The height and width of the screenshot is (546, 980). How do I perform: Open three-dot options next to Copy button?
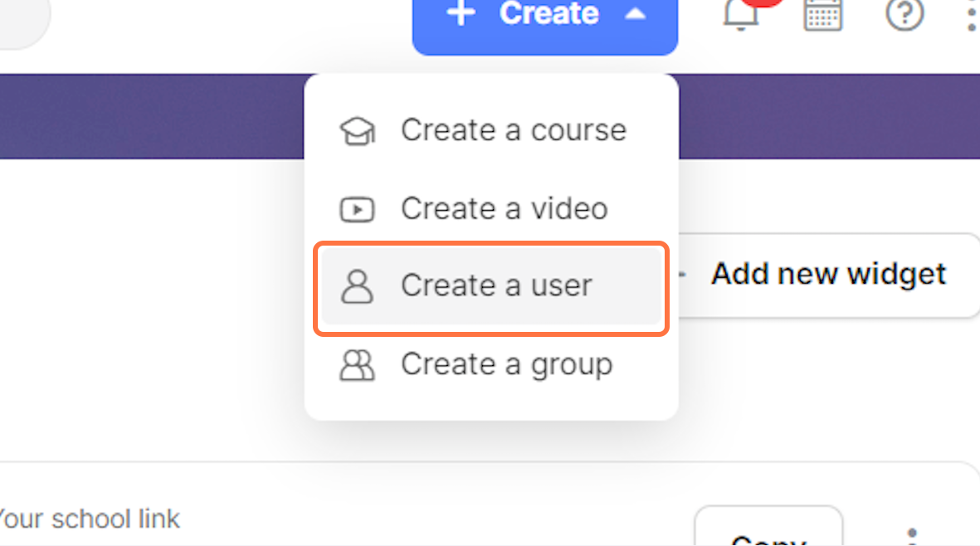(x=912, y=534)
